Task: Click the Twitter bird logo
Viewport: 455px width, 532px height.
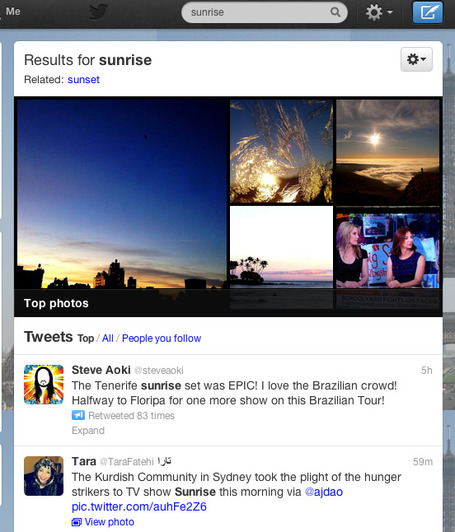Action: click(x=99, y=12)
